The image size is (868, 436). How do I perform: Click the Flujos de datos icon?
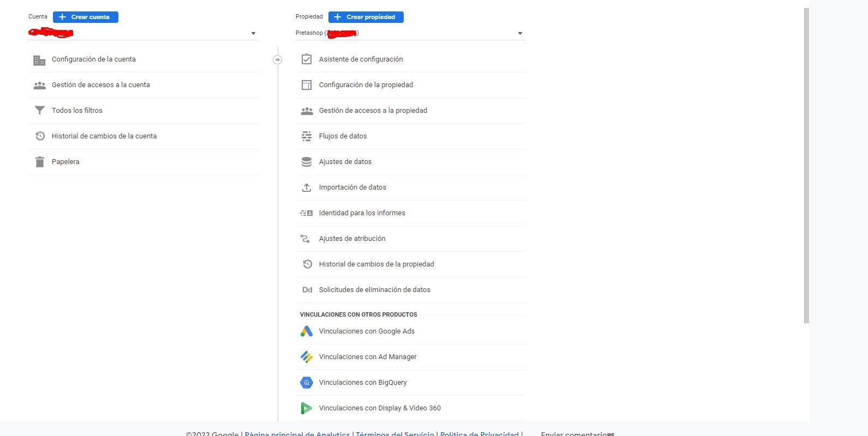tap(307, 136)
